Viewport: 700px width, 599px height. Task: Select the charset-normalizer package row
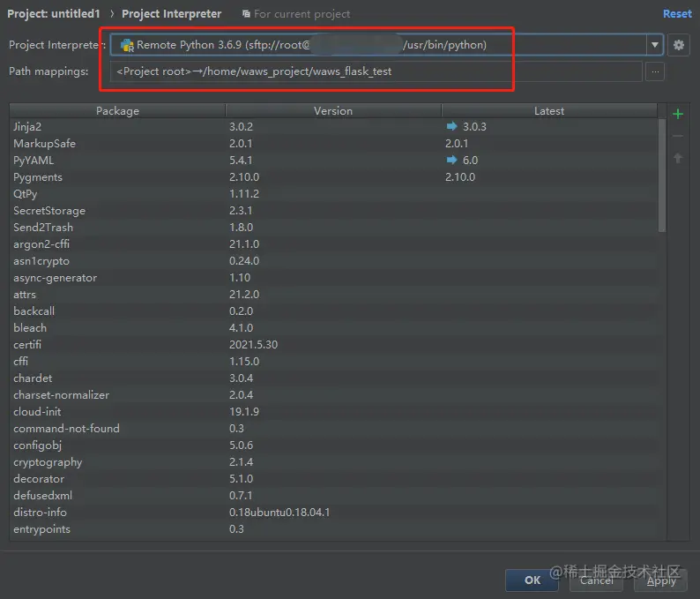click(x=333, y=394)
